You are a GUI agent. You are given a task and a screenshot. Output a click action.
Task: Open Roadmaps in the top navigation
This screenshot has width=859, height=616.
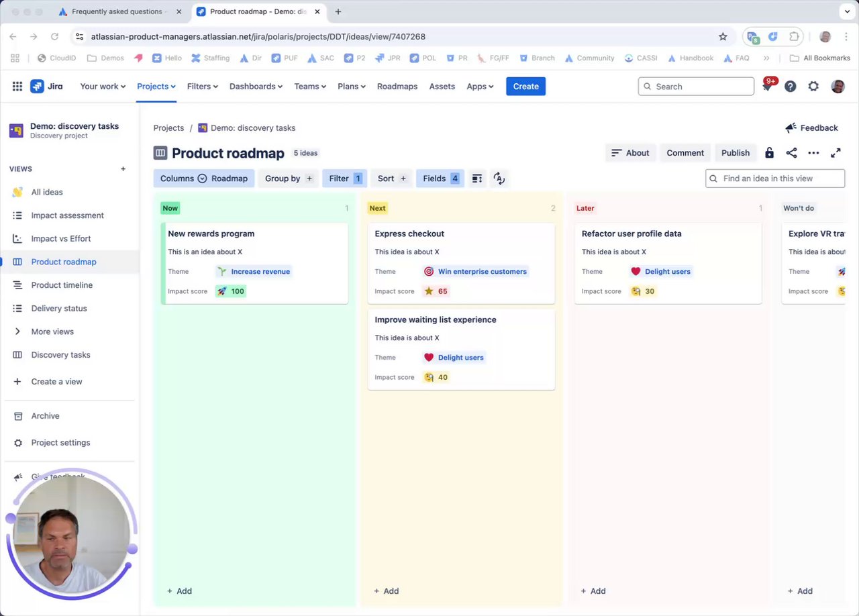pyautogui.click(x=397, y=86)
